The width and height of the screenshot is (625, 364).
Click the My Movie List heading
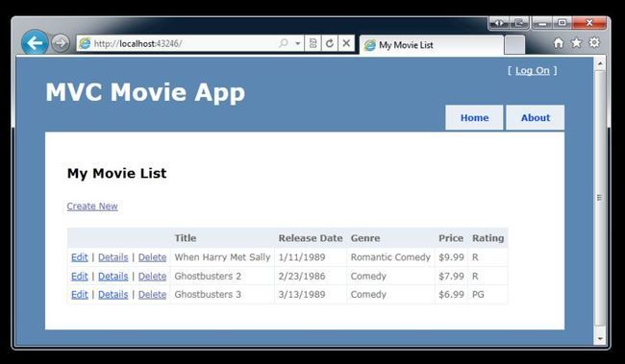pos(116,173)
